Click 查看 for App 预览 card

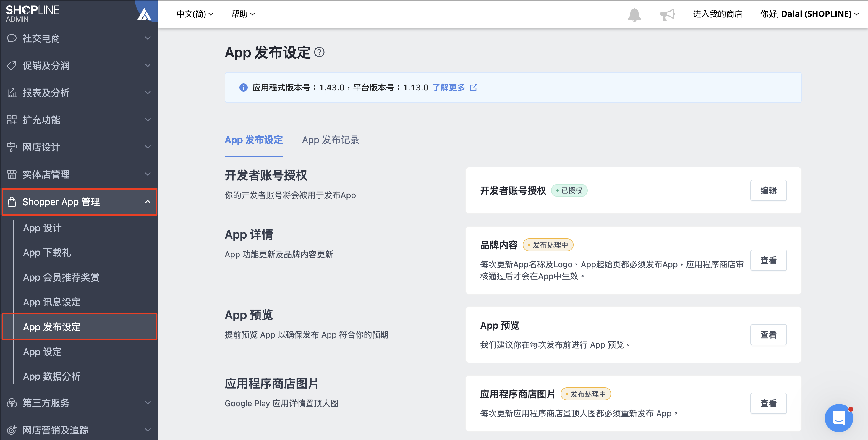tap(768, 335)
